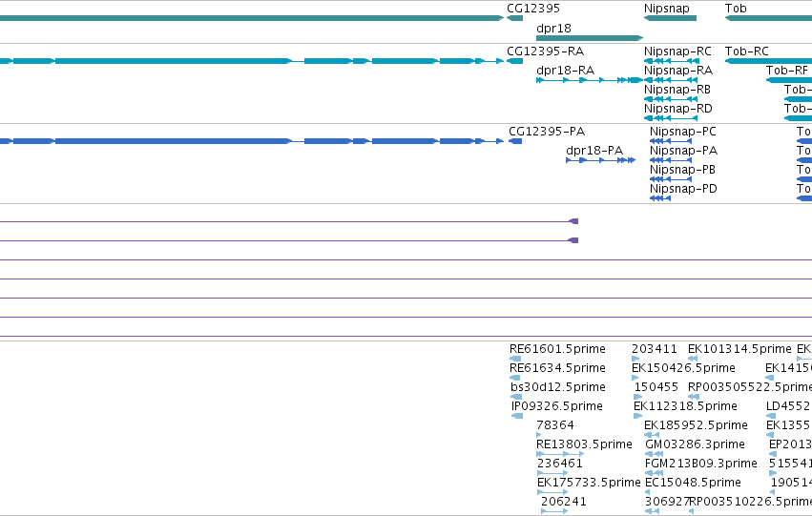The width and height of the screenshot is (812, 516).
Task: Click the GM03286.3prime EST label
Action: click(x=695, y=444)
